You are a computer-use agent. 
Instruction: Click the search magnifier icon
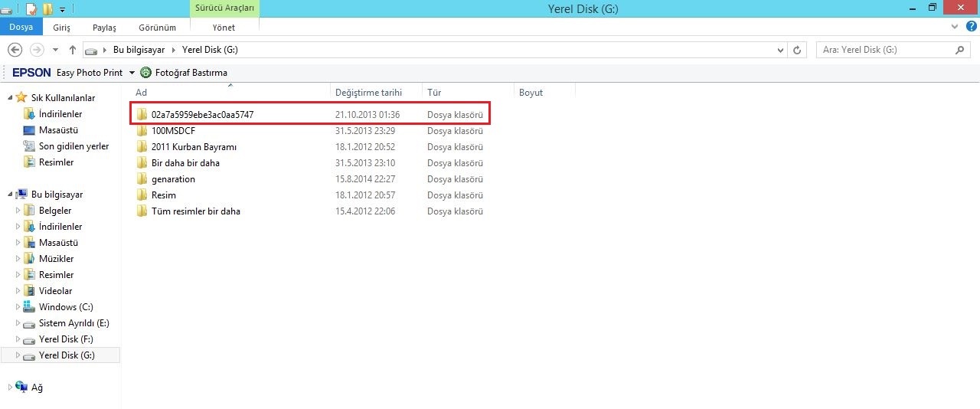[x=961, y=50]
